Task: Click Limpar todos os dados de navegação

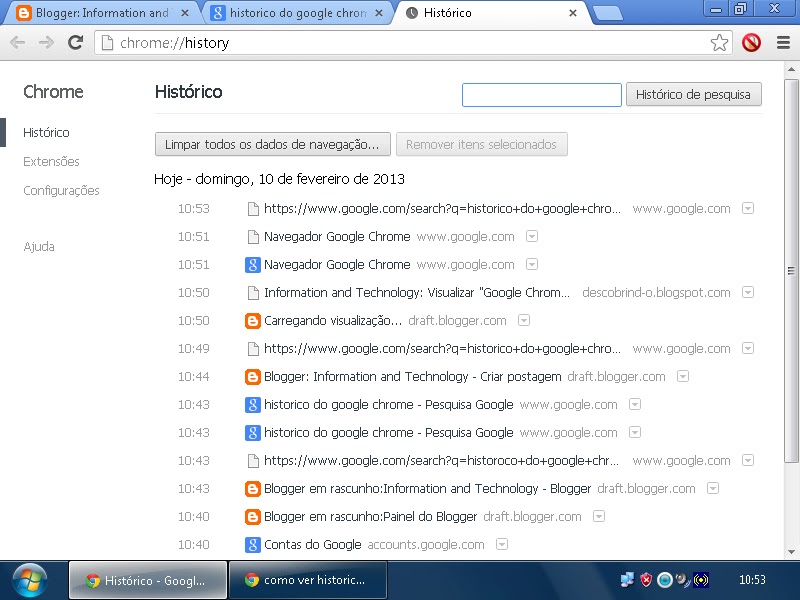Action: 272,144
